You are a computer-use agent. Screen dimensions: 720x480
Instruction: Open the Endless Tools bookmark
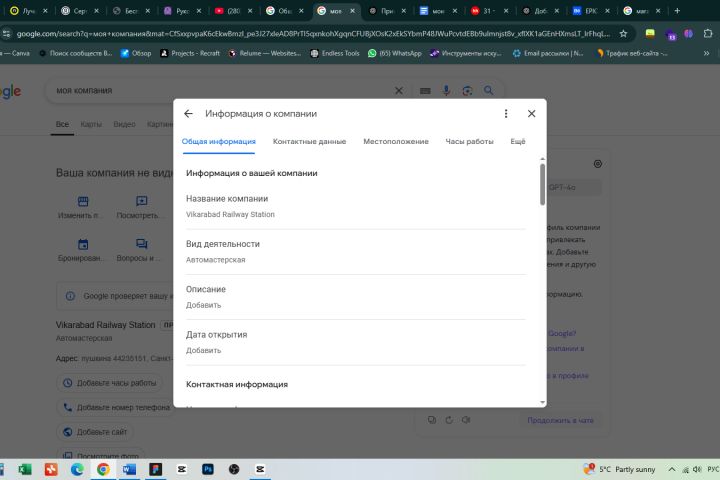click(x=335, y=53)
